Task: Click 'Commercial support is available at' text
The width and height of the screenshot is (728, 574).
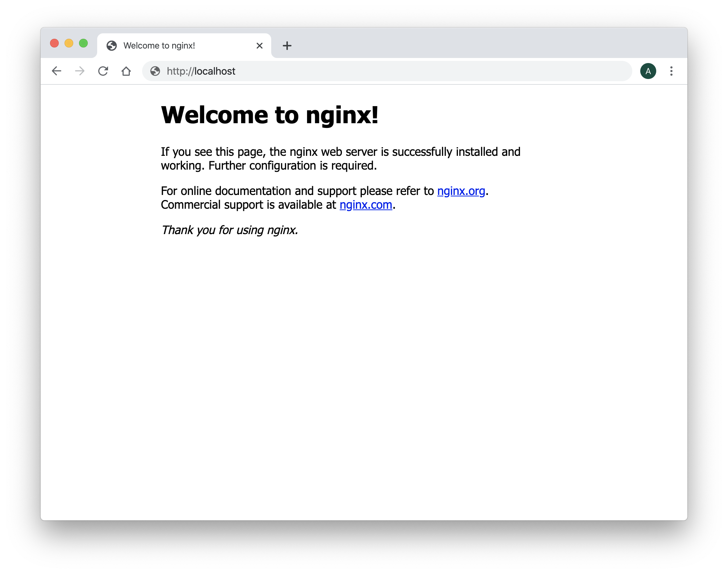Action: tap(249, 205)
